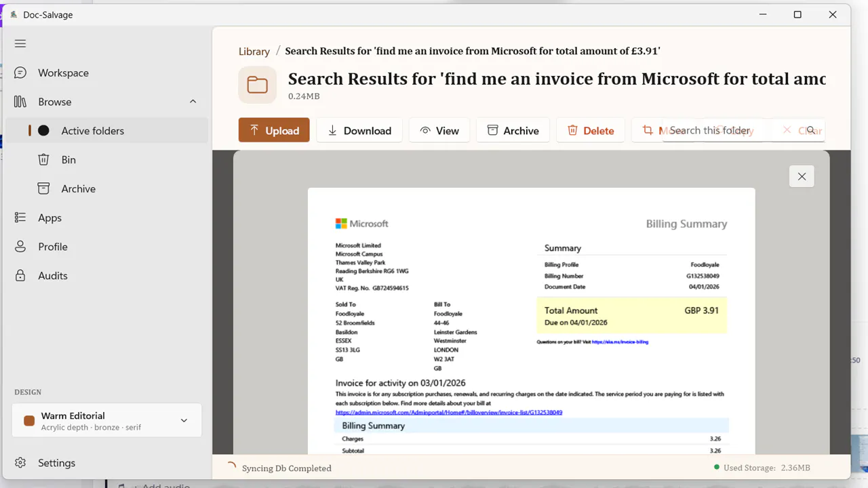
Task: Click the Move button crop icon
Action: coord(648,130)
